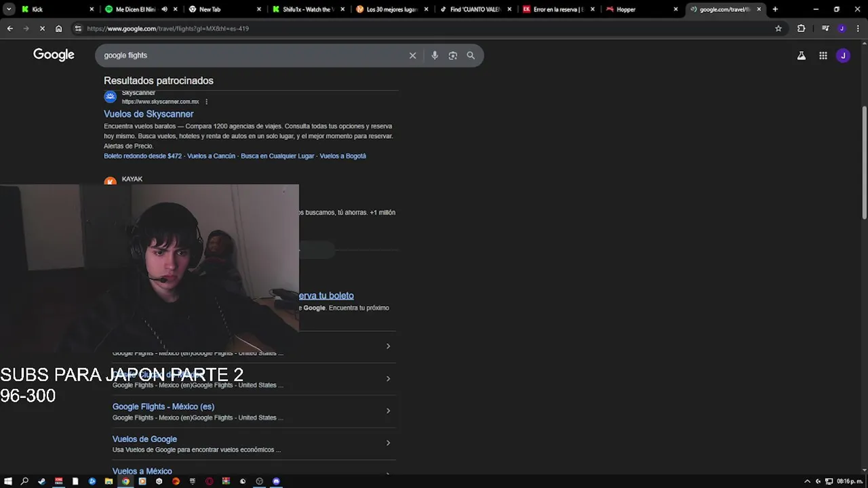
Task: Open the Vuelos a Bogotá link
Action: click(342, 156)
